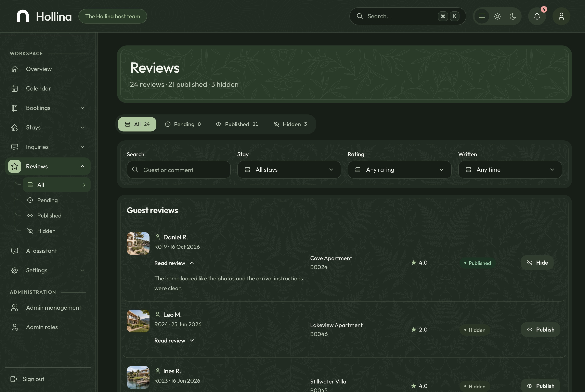Screen dimensions: 585x392
Task: Select Pending under Reviews in sidebar
Action: click(56, 200)
